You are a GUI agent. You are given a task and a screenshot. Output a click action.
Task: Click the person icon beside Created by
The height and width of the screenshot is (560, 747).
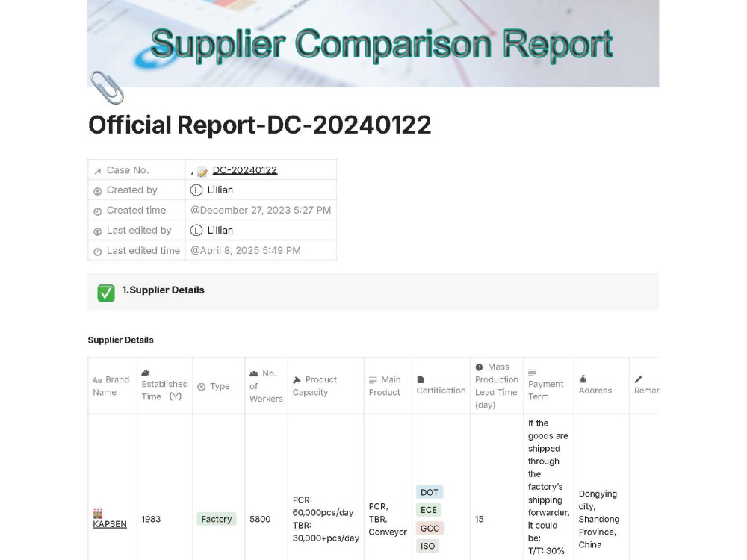tap(98, 191)
